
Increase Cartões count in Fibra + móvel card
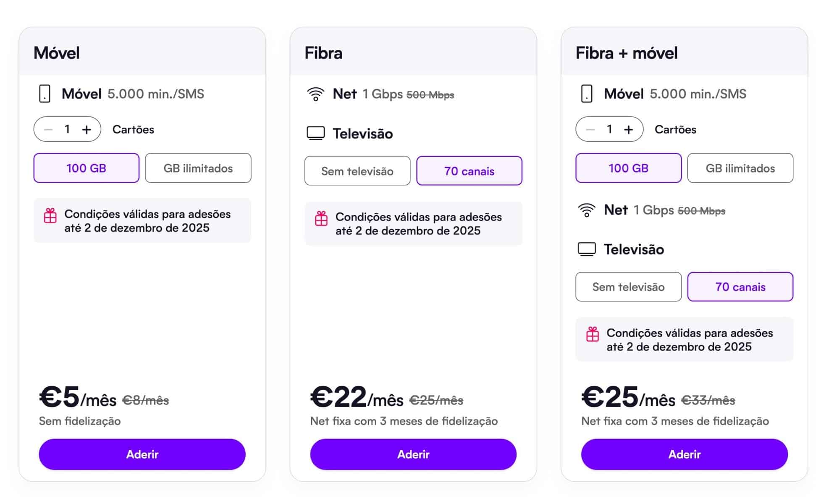628,129
